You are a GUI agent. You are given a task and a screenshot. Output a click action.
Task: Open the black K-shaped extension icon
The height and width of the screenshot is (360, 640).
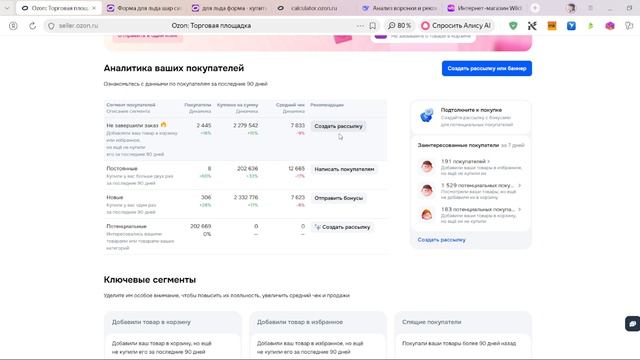coord(532,26)
